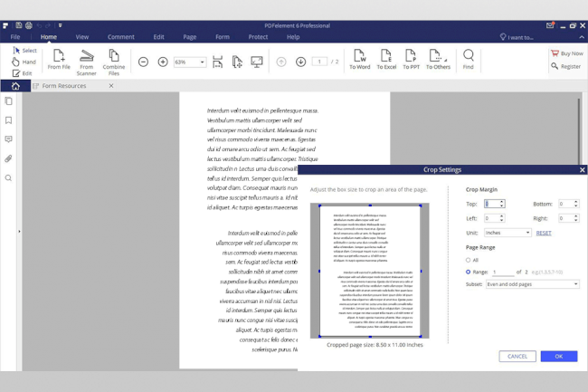
Task: Switch to the View tab
Action: tap(81, 37)
